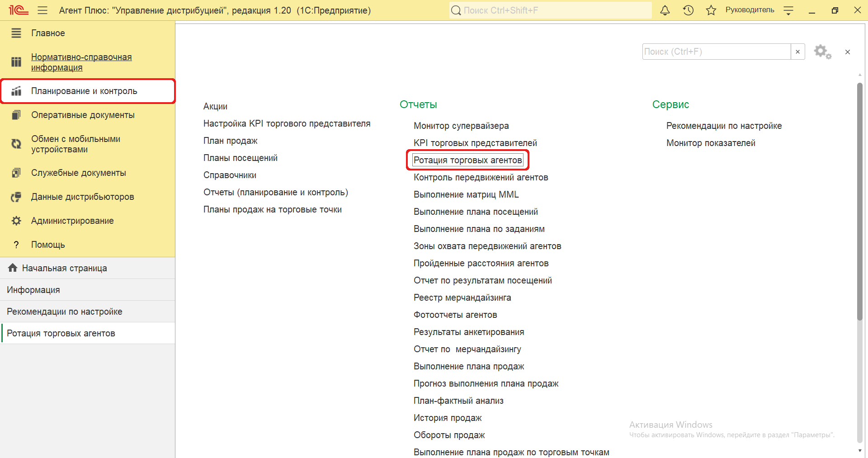Click the Главное section icon
Screen dimensions: 868x458
coord(16,33)
